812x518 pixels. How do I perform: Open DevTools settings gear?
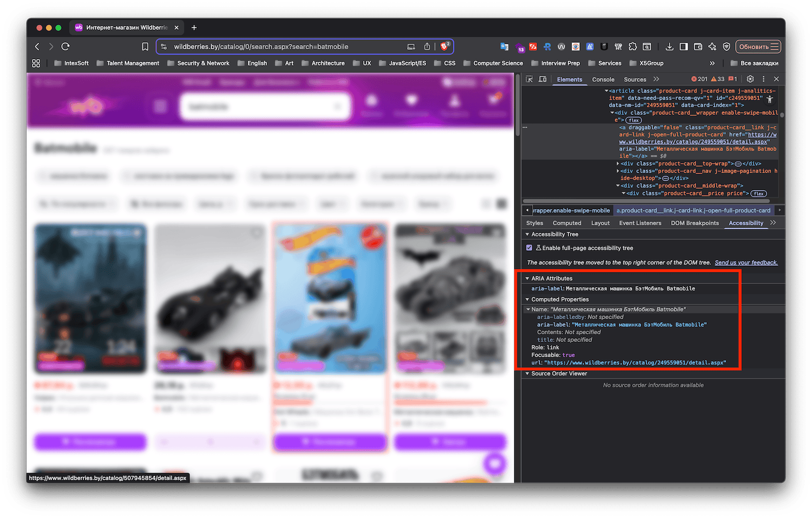750,79
